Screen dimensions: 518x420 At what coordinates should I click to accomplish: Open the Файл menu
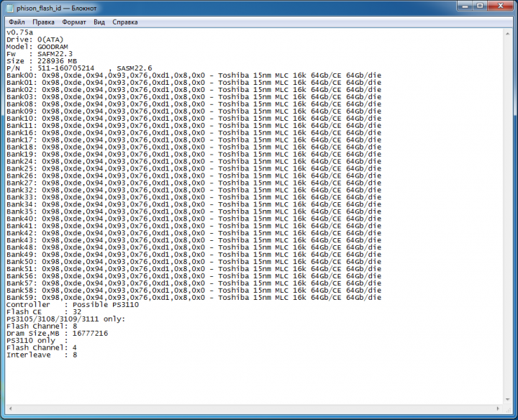pos(17,22)
